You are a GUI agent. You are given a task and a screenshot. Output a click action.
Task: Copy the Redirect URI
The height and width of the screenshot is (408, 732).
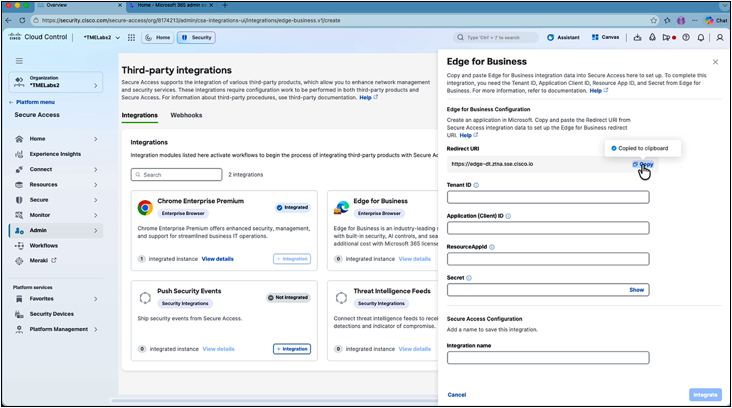click(x=643, y=164)
